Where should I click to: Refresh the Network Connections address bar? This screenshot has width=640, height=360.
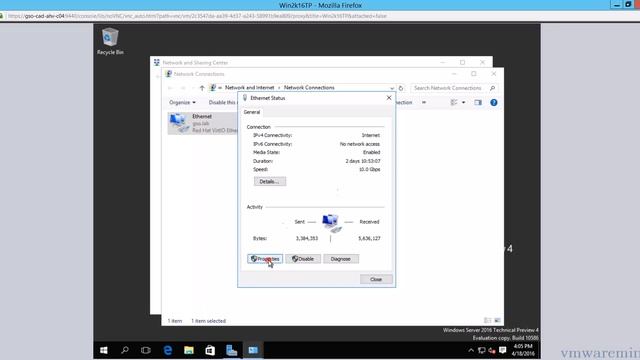point(401,88)
